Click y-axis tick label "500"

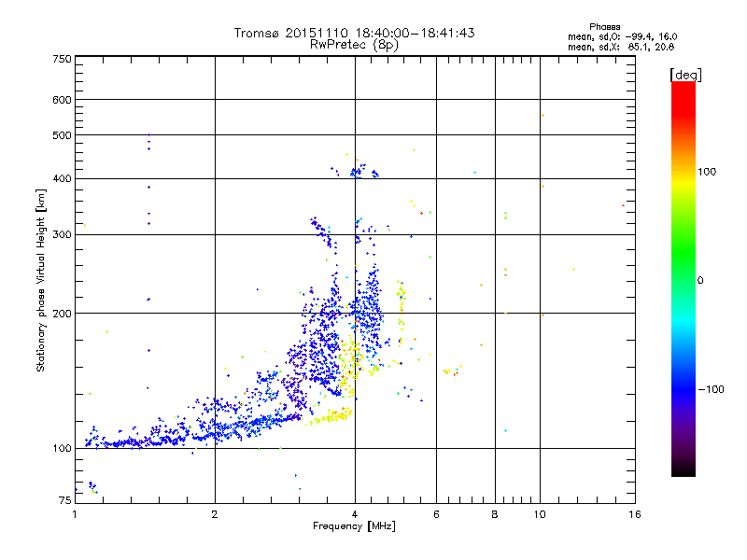pos(63,135)
